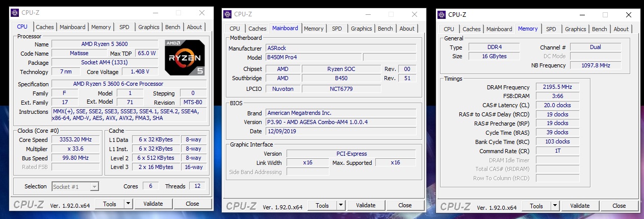Click the Max TDP value 65.0 W
Image resolution: width=644 pixels, height=219 pixels.
(x=147, y=53)
